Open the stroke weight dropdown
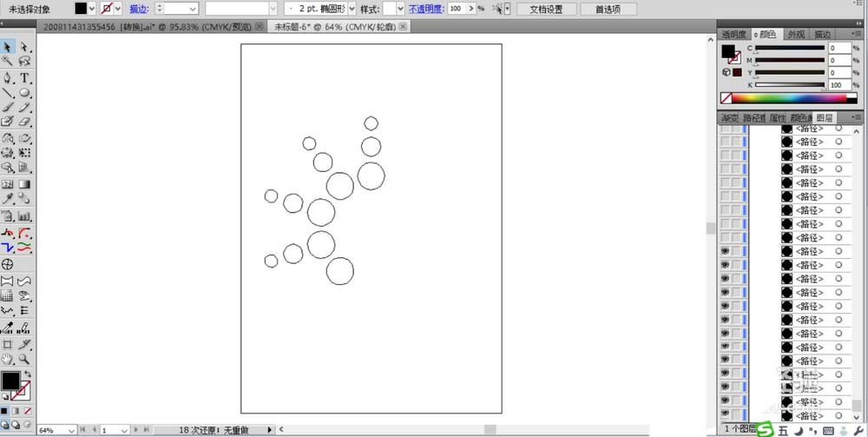Screen dimensions: 868x437 pyautogui.click(x=193, y=9)
